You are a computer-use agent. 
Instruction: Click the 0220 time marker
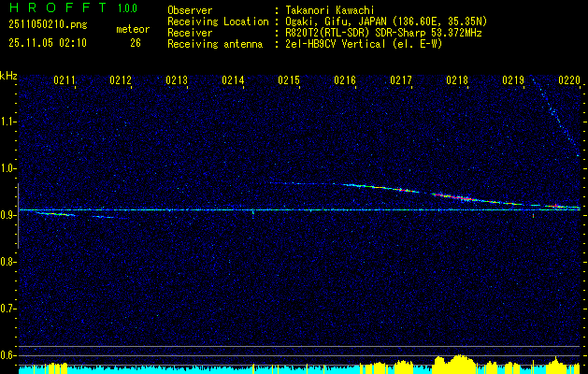569,79
